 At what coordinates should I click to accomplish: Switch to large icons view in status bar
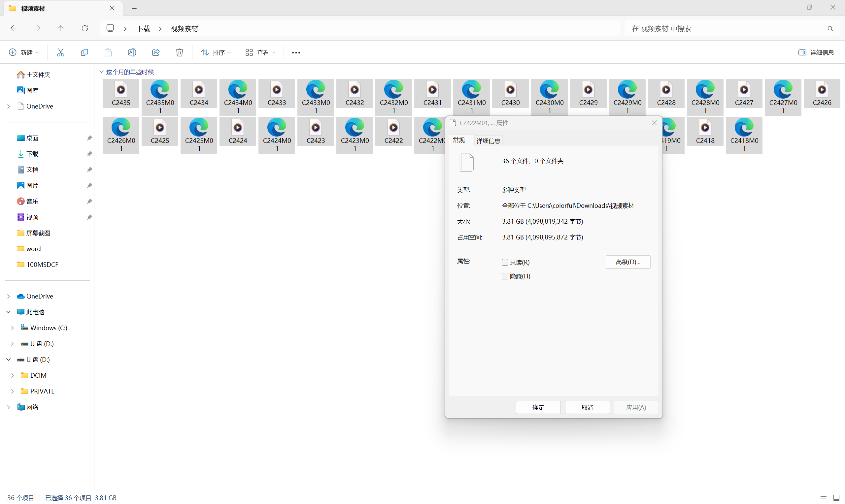(x=836, y=497)
